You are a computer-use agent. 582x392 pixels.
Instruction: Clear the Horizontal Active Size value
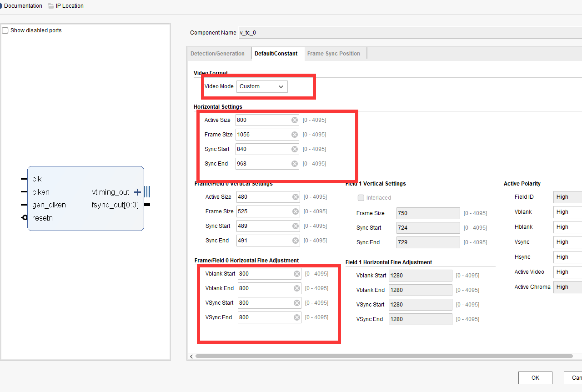click(295, 120)
